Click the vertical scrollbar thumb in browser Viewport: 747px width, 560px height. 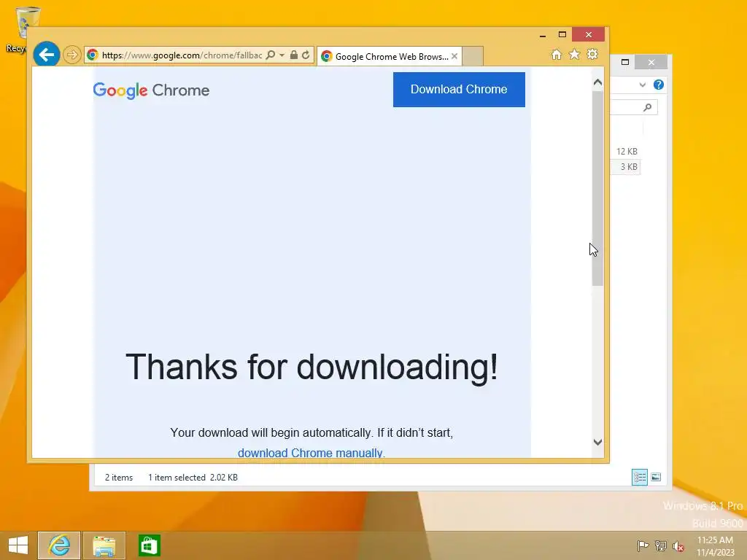tap(597, 188)
